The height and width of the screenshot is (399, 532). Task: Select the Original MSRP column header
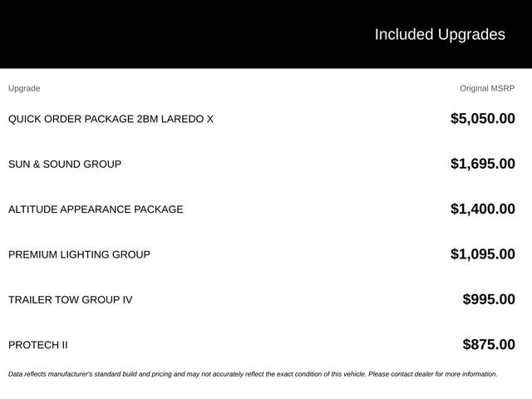pos(487,88)
